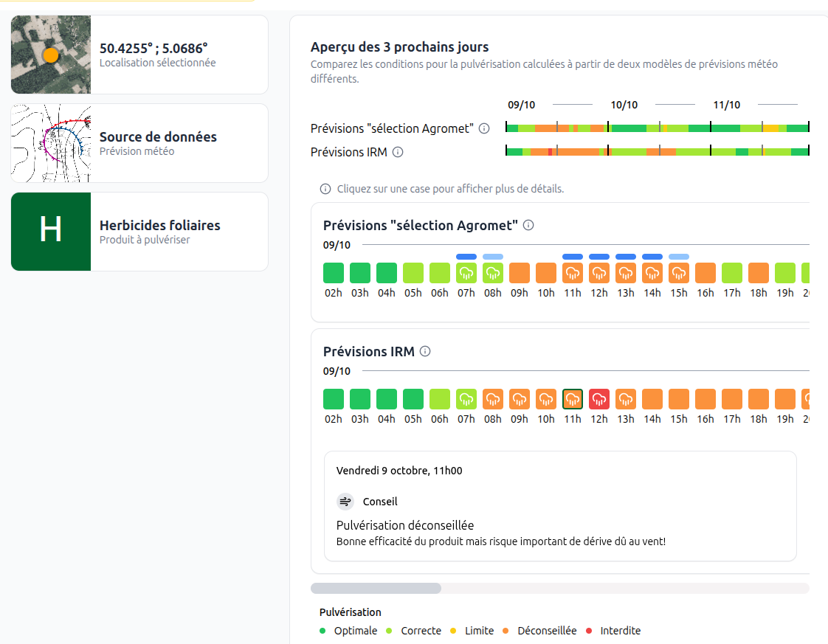Open the 'Herbicides foliaires' product card
Screen dimensions: 828x644
click(139, 232)
